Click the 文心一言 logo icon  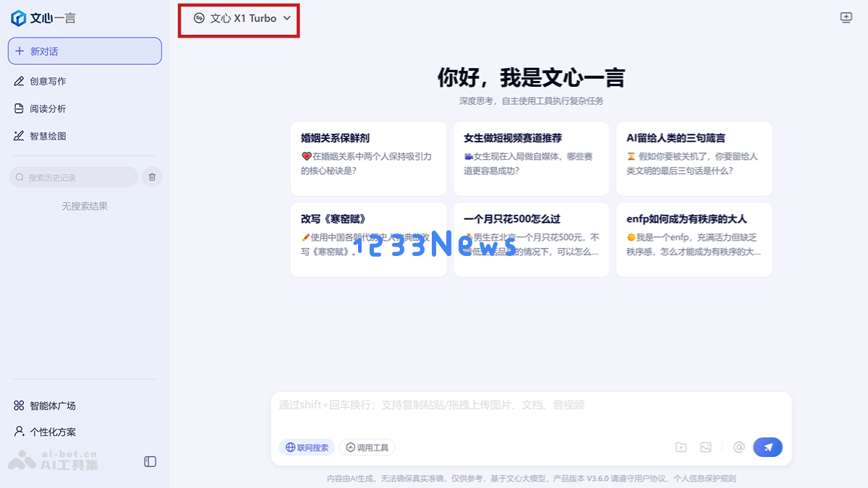tap(19, 18)
